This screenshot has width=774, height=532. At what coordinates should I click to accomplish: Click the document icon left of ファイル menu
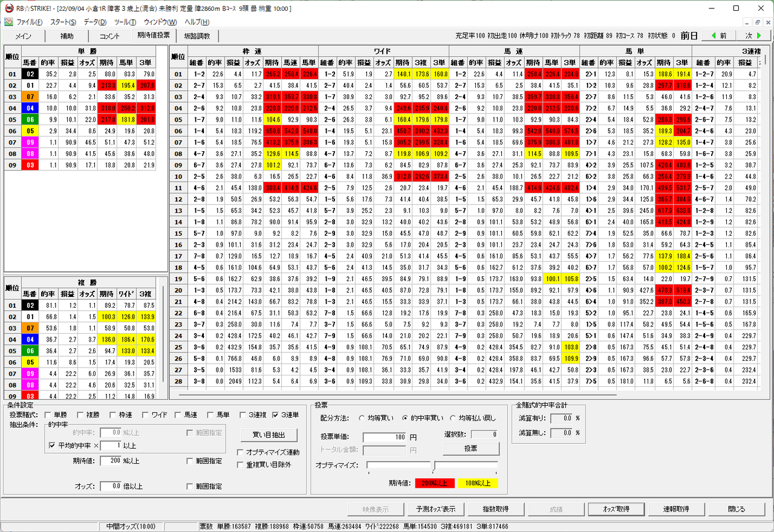(8, 22)
